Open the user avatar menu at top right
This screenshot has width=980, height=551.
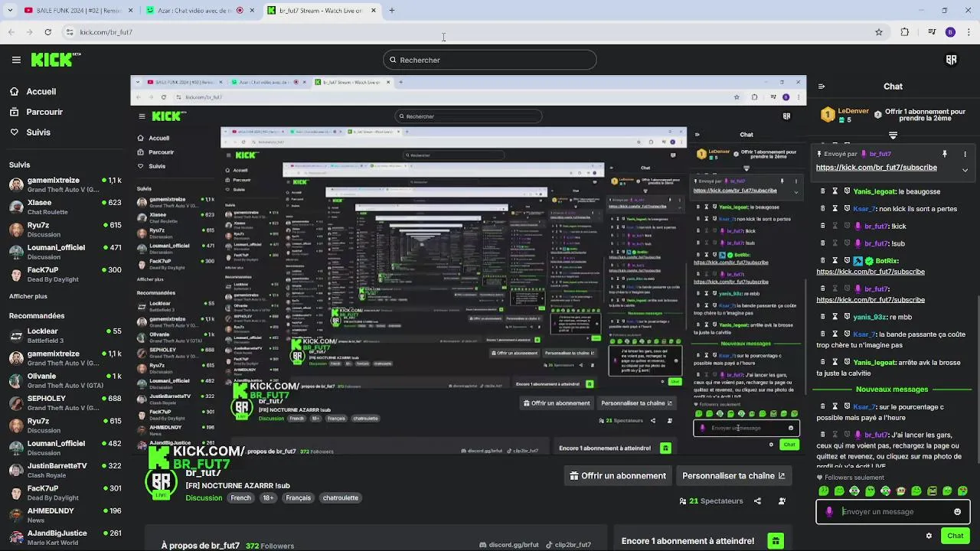coord(952,60)
